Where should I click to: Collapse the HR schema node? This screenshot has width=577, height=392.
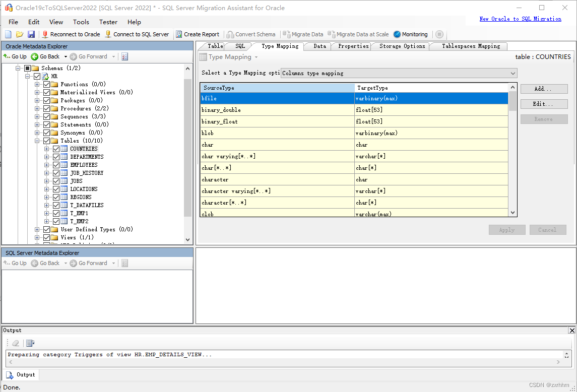(27, 76)
